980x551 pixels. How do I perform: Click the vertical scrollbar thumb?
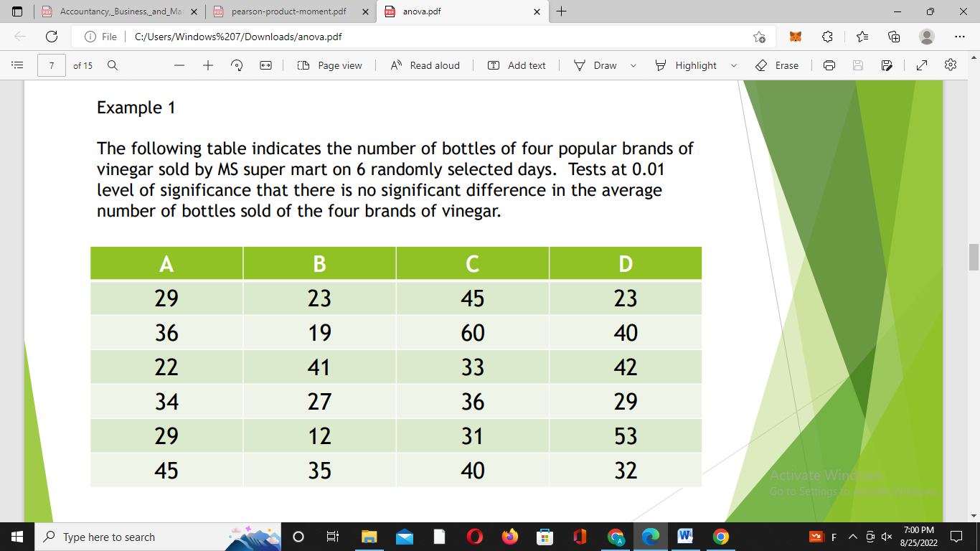coord(974,257)
